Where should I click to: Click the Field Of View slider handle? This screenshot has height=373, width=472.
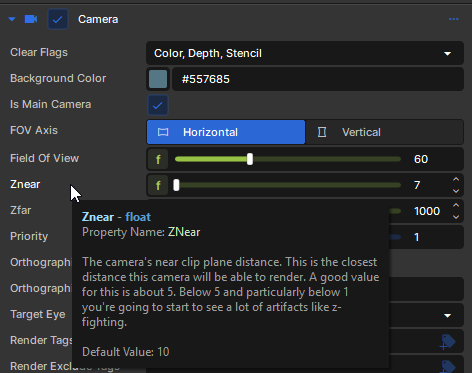point(250,159)
